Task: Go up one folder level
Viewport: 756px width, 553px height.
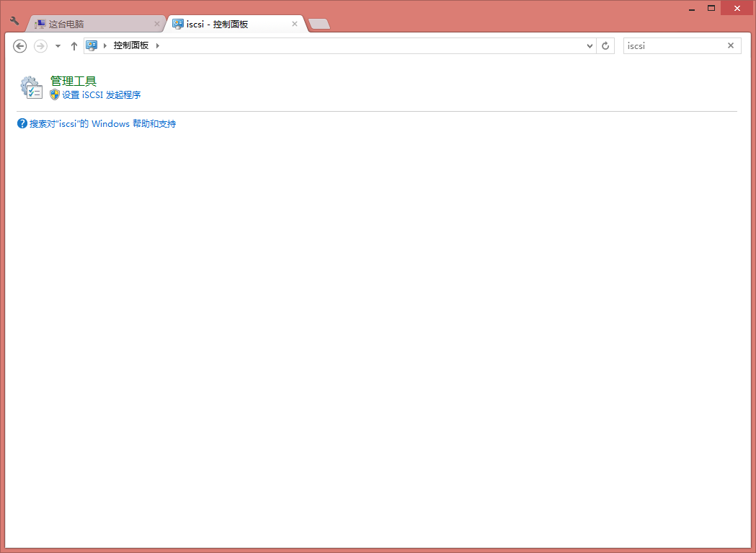Action: pyautogui.click(x=74, y=45)
